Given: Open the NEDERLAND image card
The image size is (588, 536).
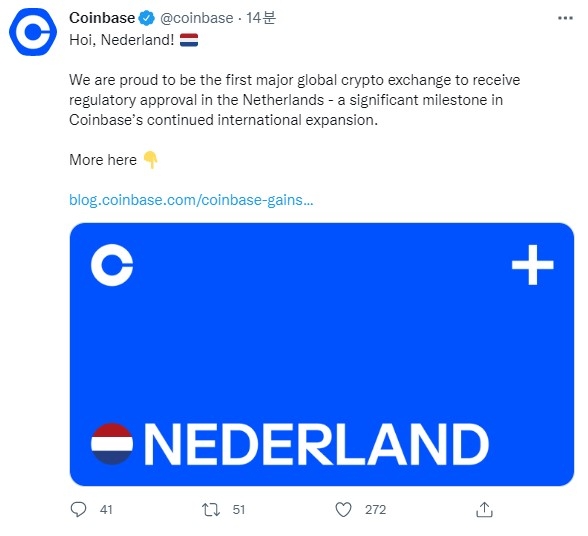Looking at the screenshot, I should click(322, 354).
